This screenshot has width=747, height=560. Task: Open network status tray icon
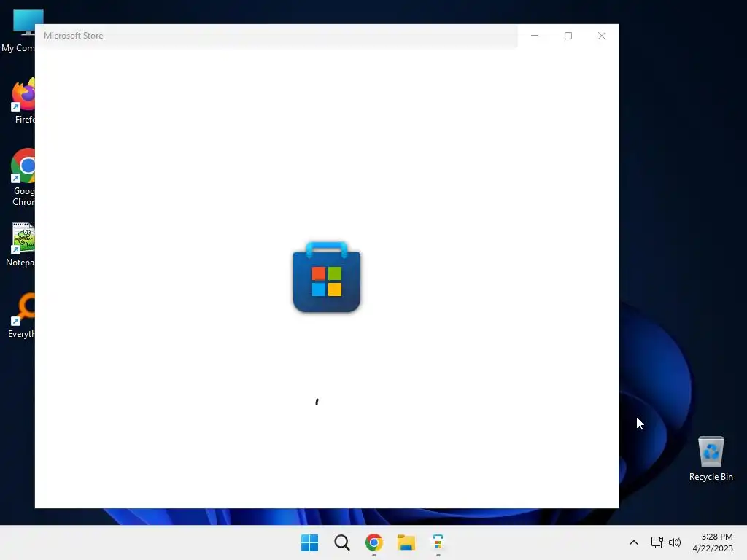point(657,542)
